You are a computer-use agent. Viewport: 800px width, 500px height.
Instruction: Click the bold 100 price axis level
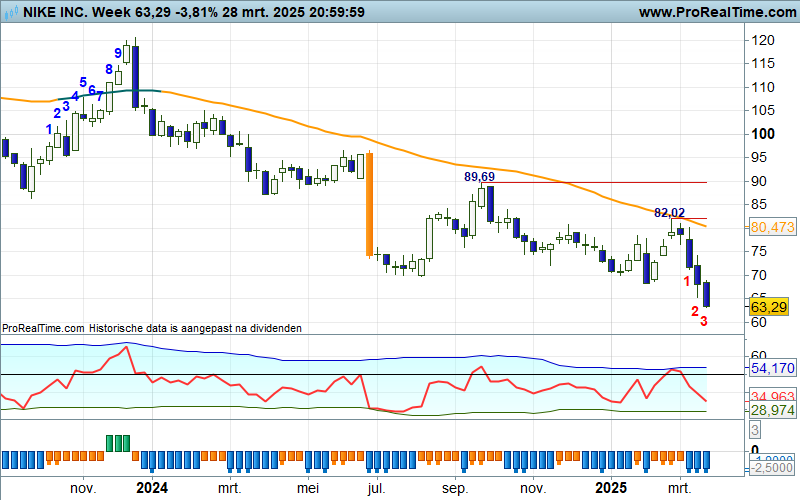click(x=763, y=134)
